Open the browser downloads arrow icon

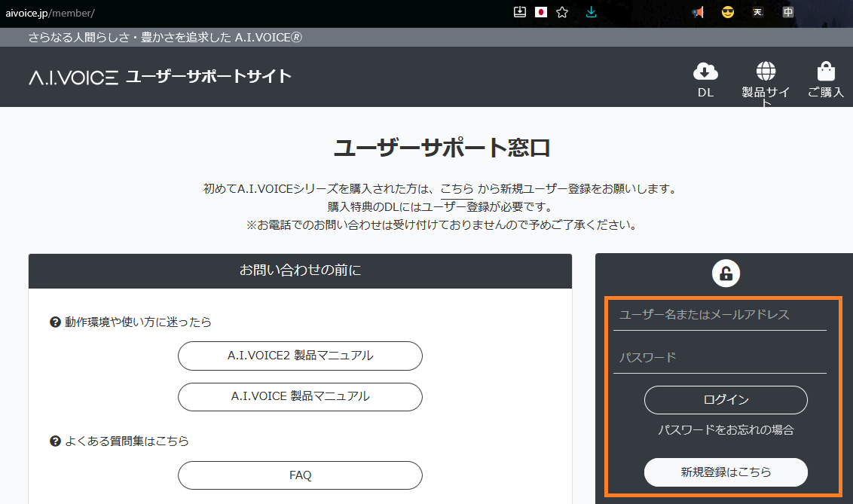[591, 12]
